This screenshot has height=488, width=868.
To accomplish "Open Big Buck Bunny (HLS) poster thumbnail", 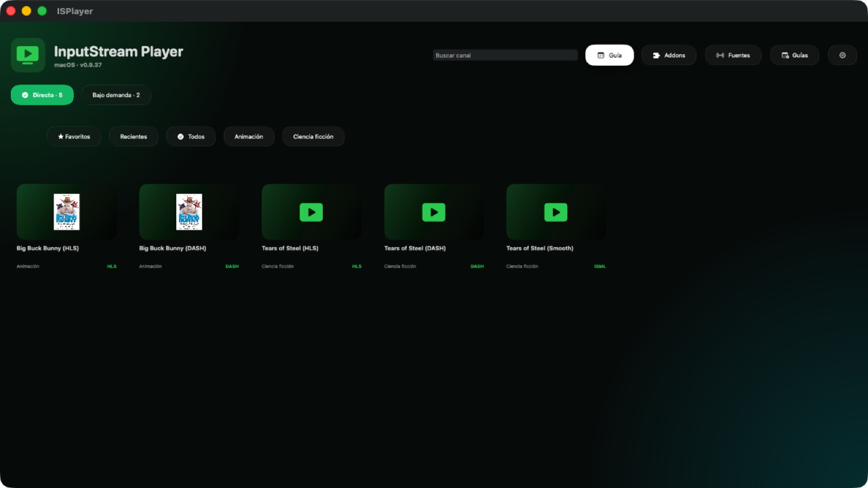I will [x=67, y=212].
